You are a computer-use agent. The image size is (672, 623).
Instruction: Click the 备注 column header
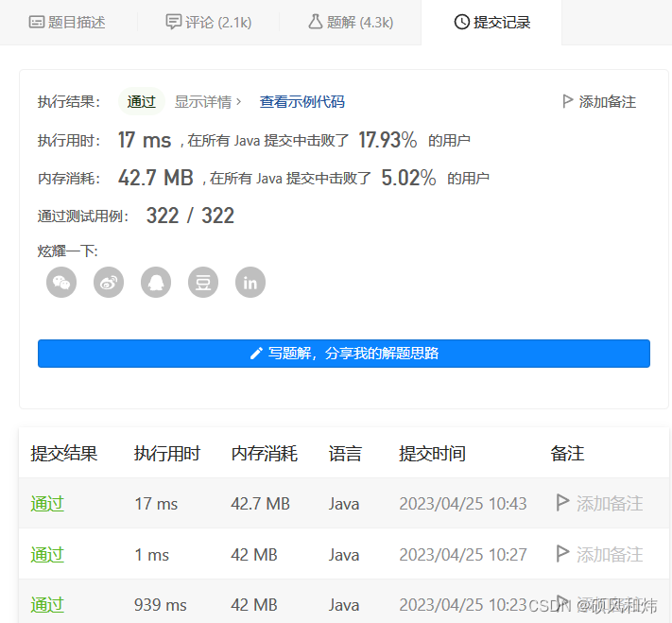coord(567,453)
